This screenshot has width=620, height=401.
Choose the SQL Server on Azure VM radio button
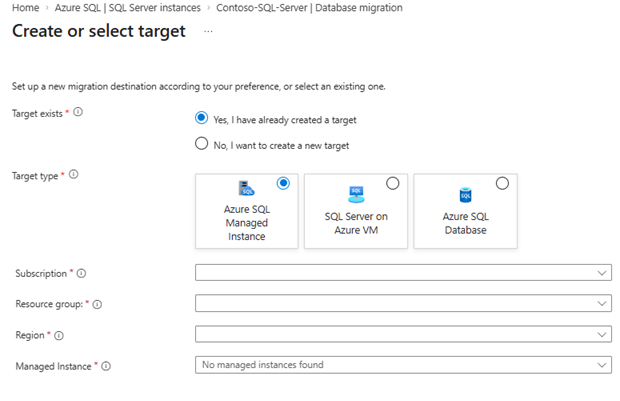click(392, 183)
